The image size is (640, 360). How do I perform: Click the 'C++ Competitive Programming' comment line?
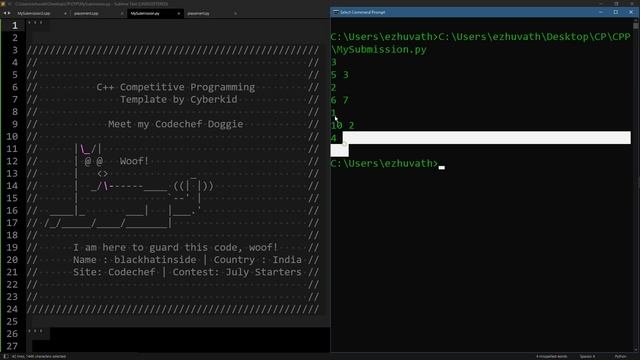point(176,87)
